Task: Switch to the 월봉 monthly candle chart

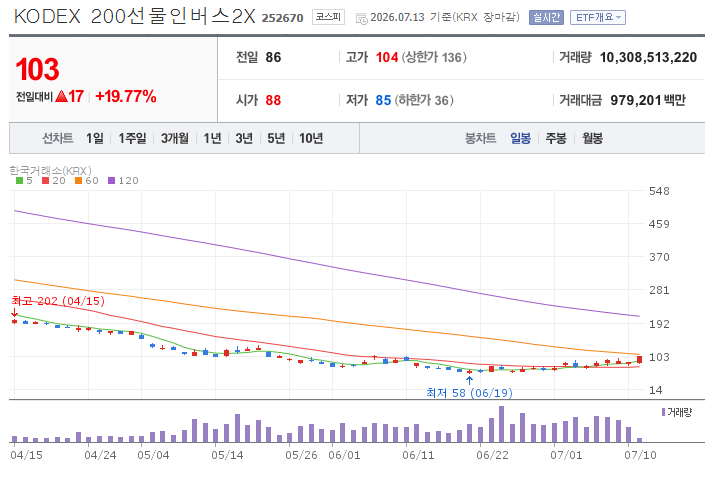Action: (x=592, y=138)
